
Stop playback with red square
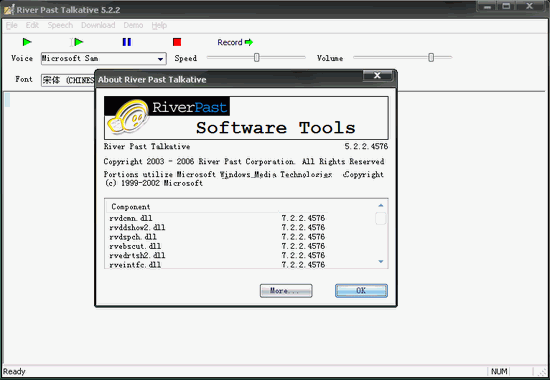click(177, 42)
